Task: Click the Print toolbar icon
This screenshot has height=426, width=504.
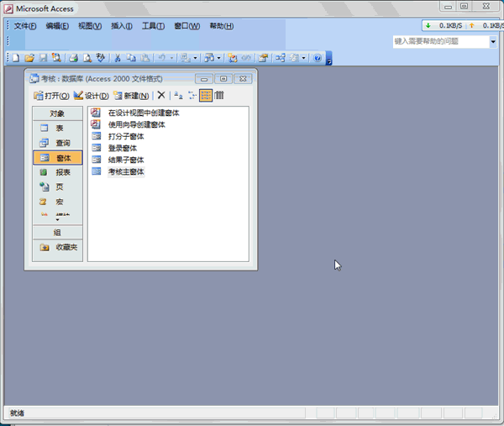Action: (x=74, y=58)
